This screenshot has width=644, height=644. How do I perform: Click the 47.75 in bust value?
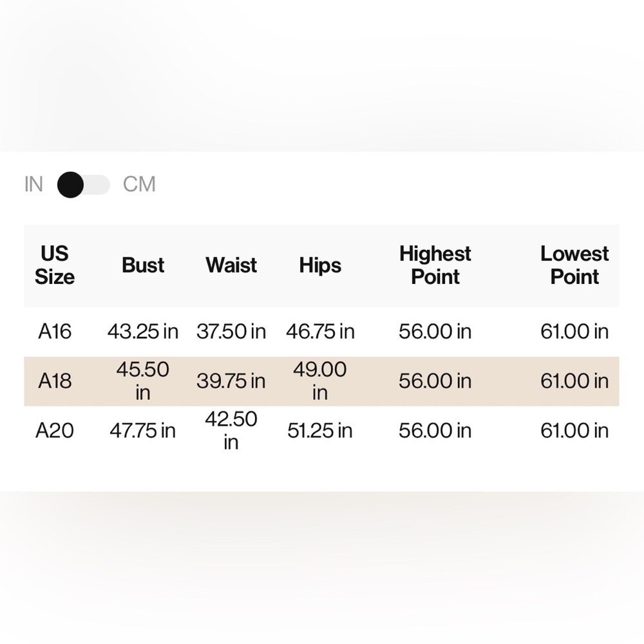pyautogui.click(x=143, y=430)
